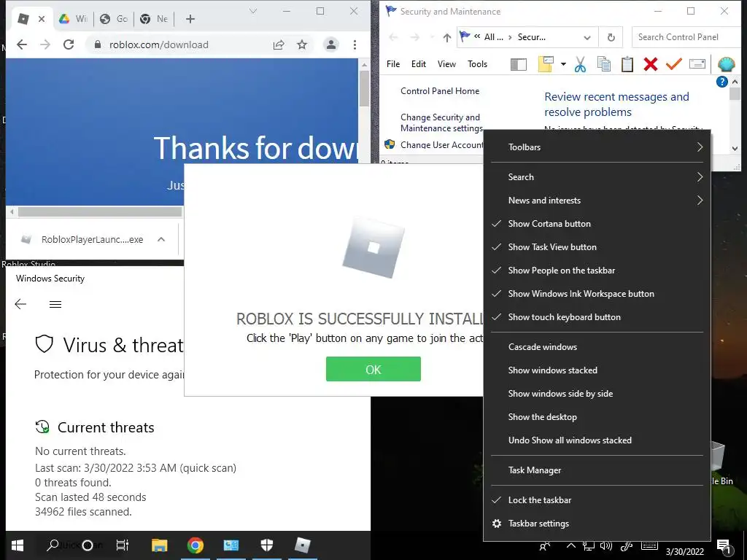Open the Windows Security hamburger menu
747x560 pixels.
point(55,304)
